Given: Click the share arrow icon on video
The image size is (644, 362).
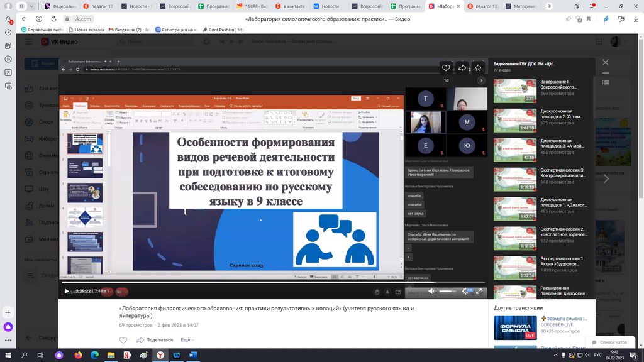Looking at the screenshot, I should 462,68.
